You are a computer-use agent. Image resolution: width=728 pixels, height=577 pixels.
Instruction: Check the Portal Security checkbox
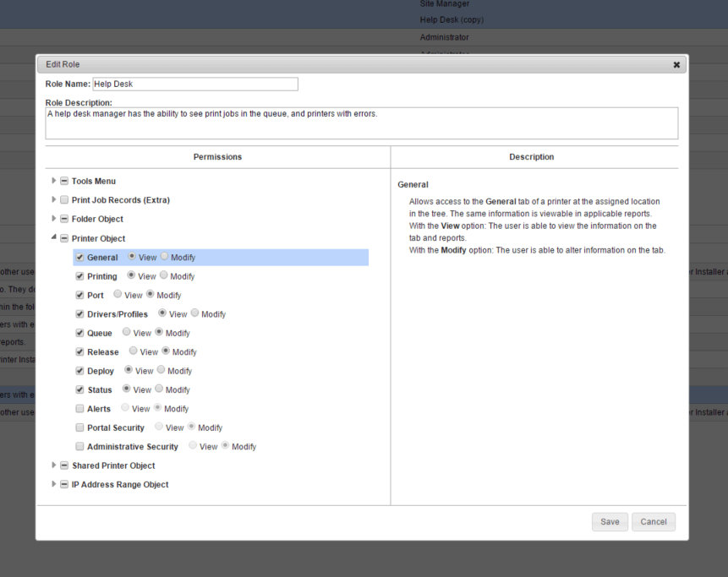(x=79, y=427)
